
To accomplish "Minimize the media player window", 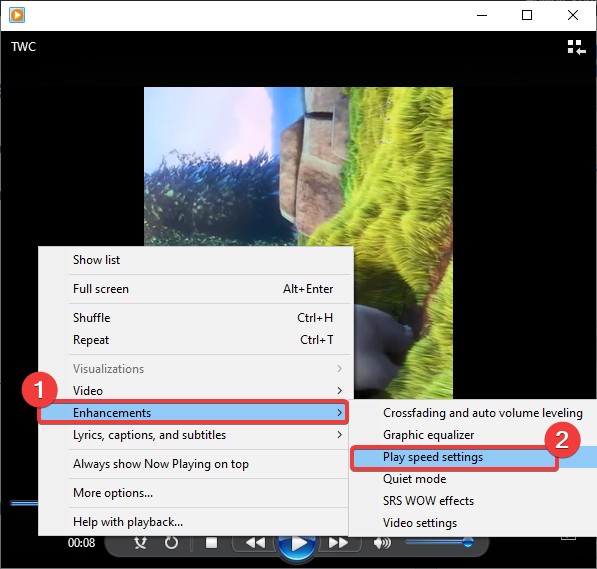I will [482, 15].
